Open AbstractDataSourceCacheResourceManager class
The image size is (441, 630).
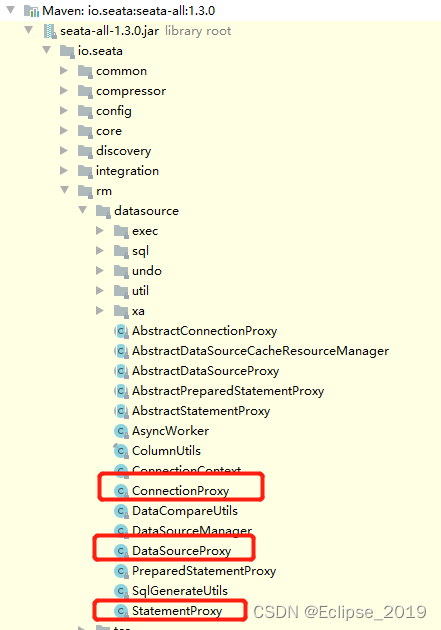point(260,352)
